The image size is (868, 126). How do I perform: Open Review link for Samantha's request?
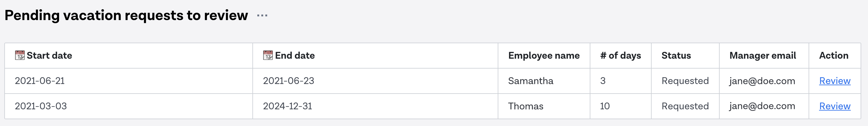[835, 81]
